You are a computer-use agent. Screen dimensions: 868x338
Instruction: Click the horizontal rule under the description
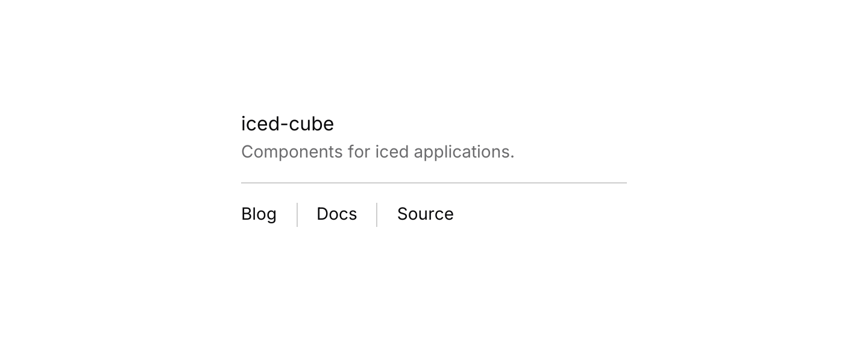[x=434, y=182]
